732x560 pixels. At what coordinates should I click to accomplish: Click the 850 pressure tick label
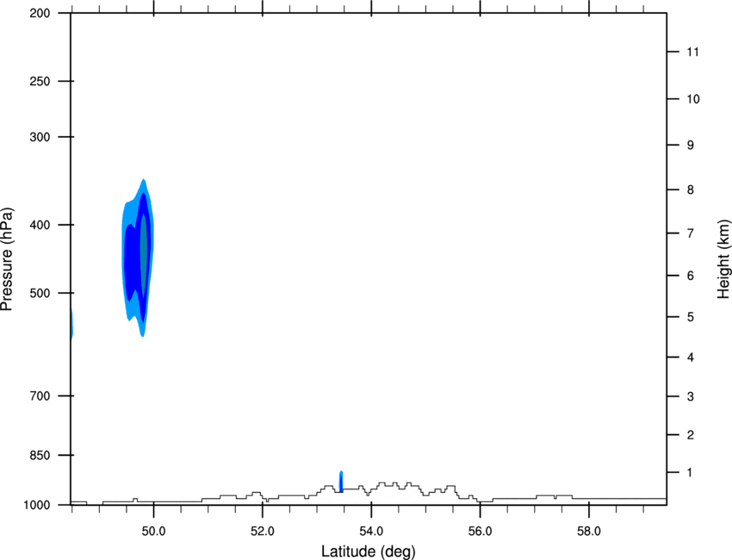[x=40, y=455]
